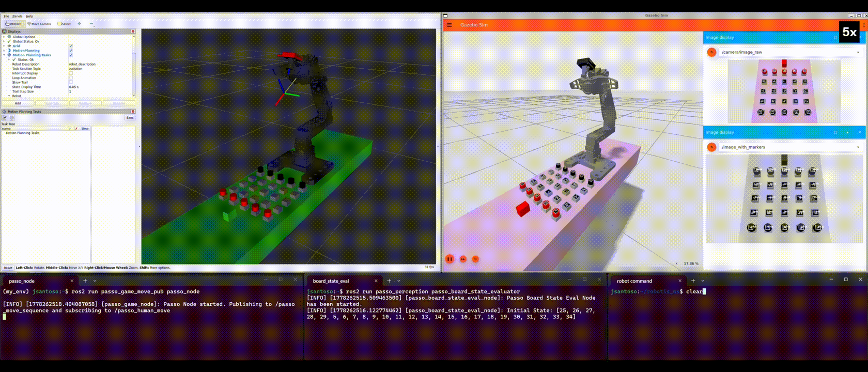Expand the real time factor 17.86 % arrow

[x=677, y=263]
